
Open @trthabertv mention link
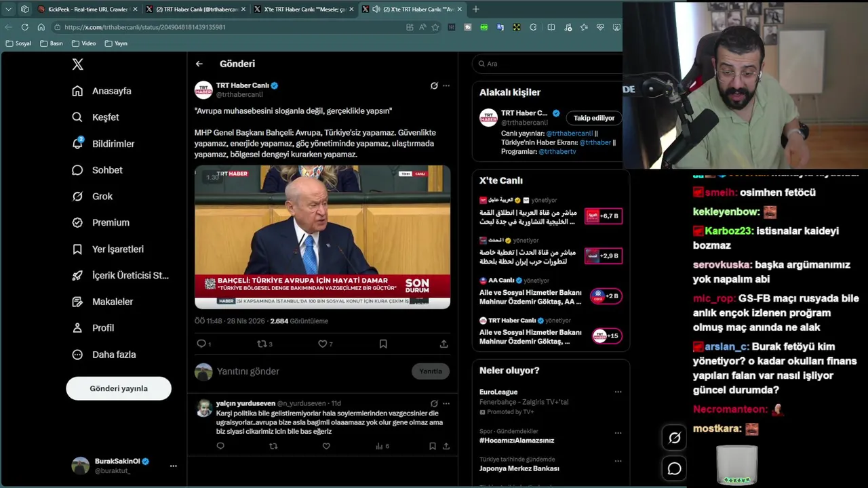pos(557,151)
